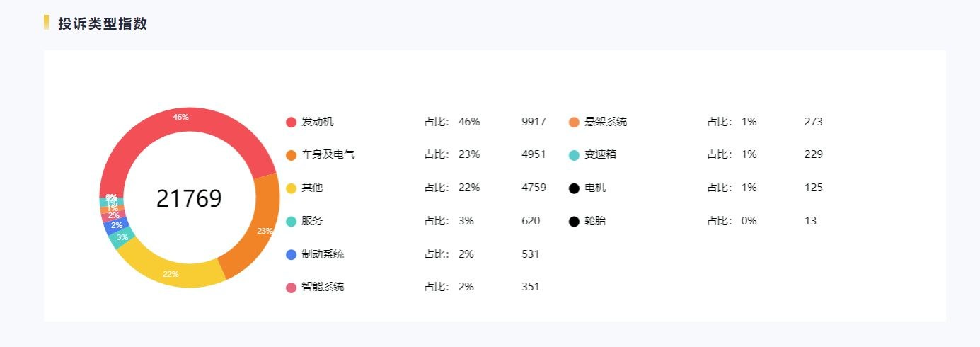
Task: Click the cyan 变速箱 legend dot
Action: 574,155
